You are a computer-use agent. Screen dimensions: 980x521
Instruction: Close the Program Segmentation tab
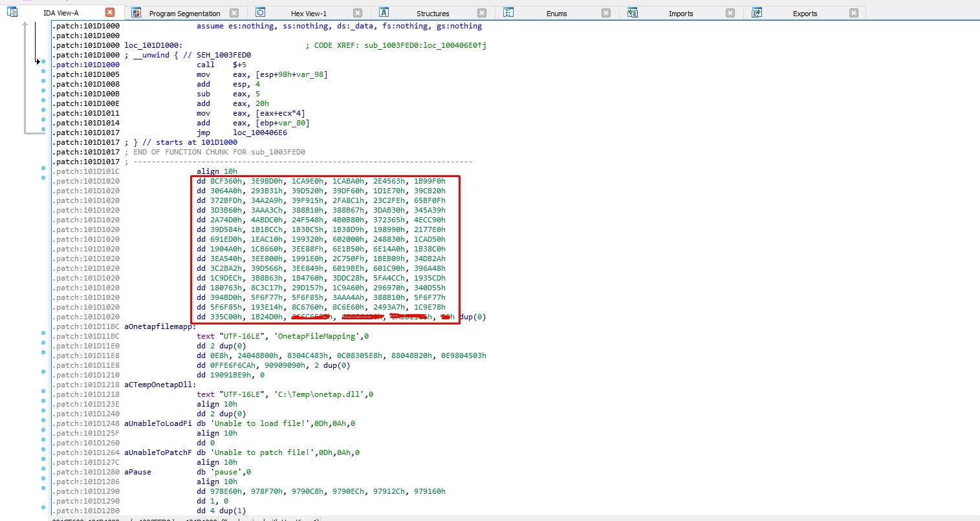click(234, 13)
